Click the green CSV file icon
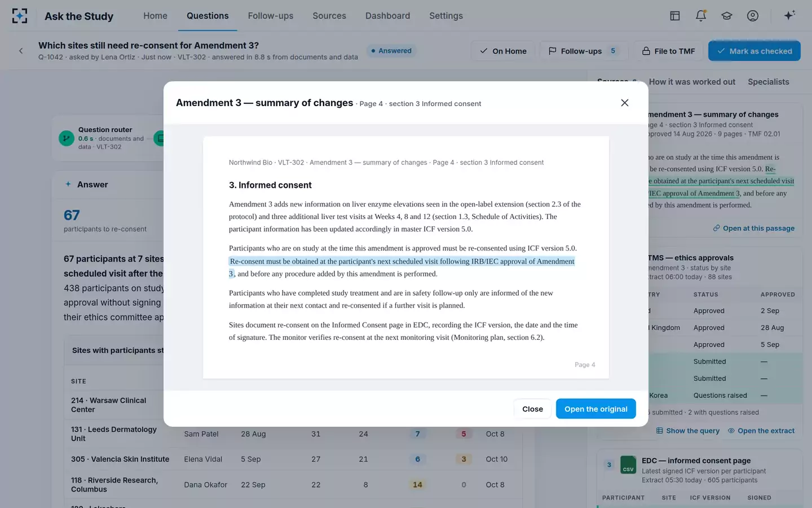This screenshot has height=508, width=812. coord(628,465)
